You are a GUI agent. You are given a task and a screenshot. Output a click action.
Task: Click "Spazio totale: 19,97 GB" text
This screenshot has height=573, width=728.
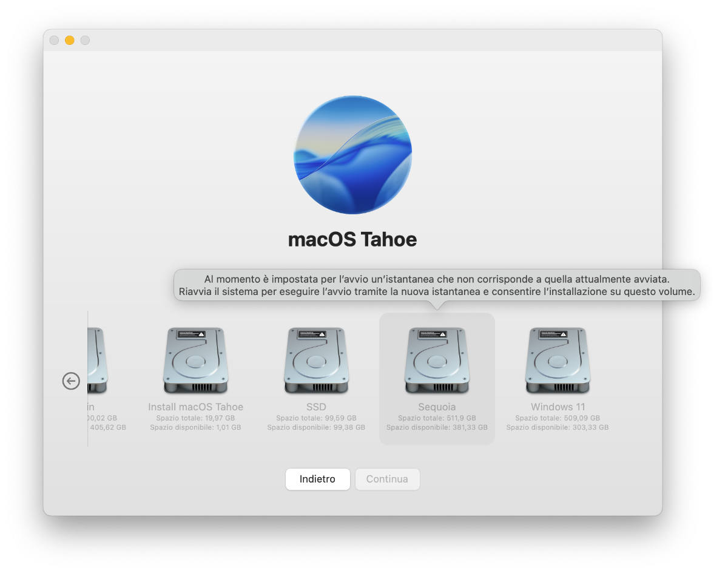(x=195, y=418)
